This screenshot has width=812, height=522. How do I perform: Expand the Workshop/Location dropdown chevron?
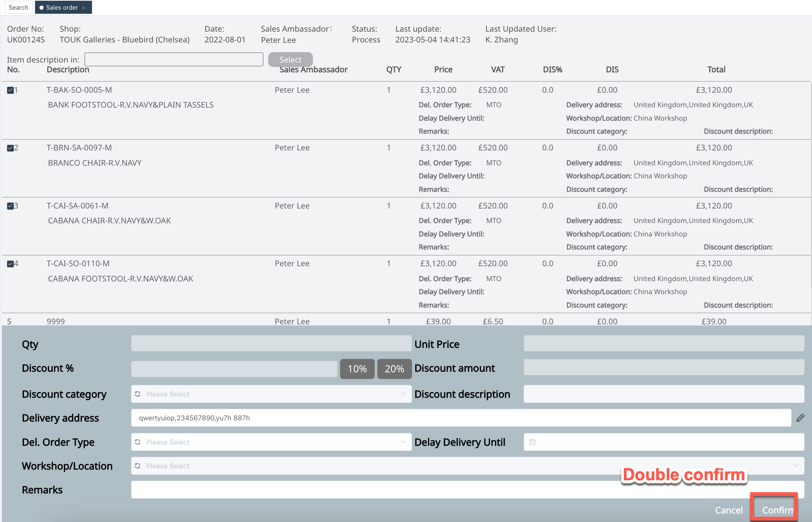click(796, 466)
